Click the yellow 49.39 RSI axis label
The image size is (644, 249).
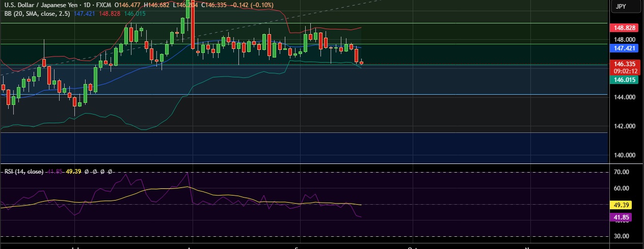tap(622, 204)
